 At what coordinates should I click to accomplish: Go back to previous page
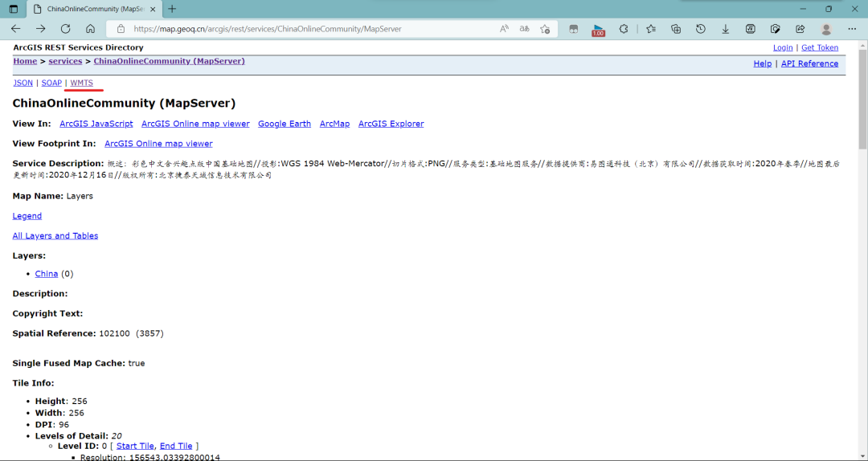click(x=15, y=29)
